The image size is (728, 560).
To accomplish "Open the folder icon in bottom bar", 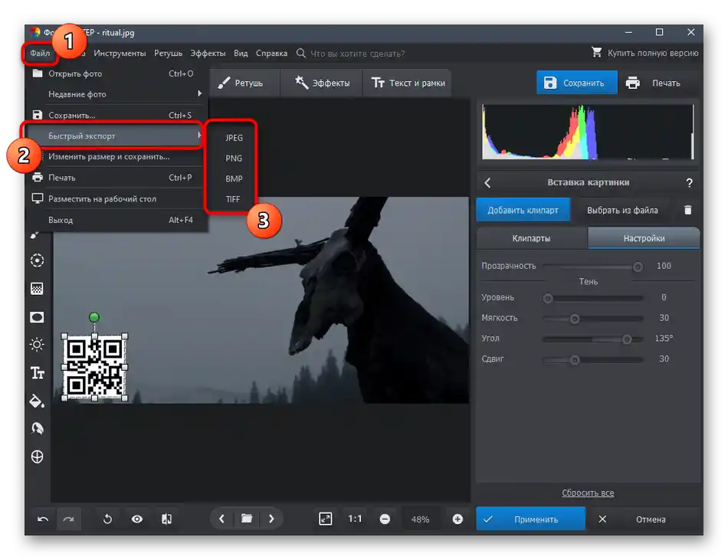I will pyautogui.click(x=247, y=519).
